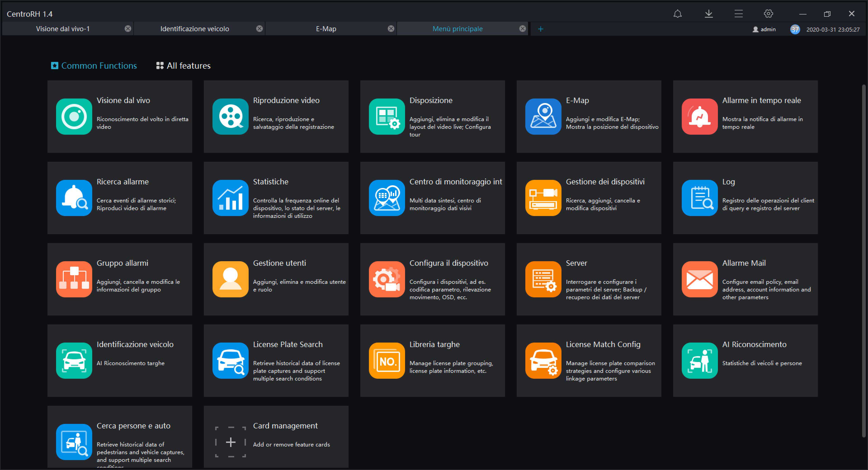Click the notification bell in title bar
Screen dimensions: 868x470
point(677,14)
